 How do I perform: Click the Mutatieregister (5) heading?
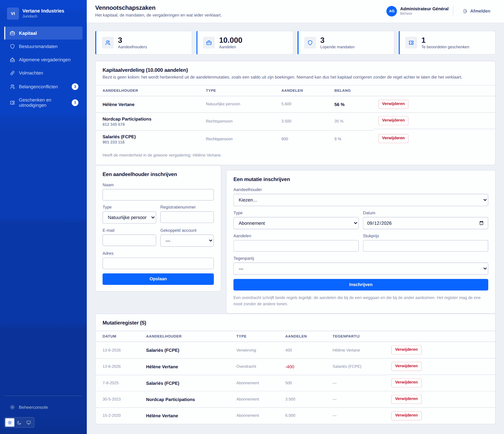124,323
